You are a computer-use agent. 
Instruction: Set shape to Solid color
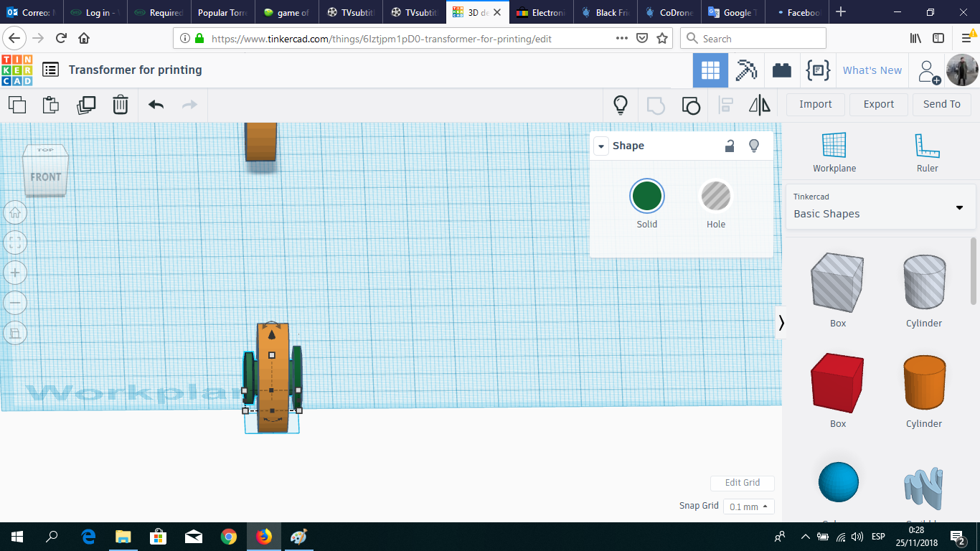coord(647,196)
